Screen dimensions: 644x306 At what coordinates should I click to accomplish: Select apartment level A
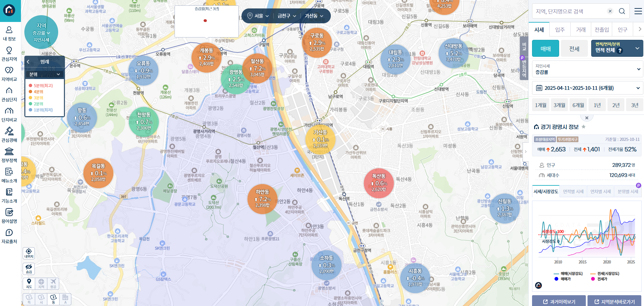(65, 299)
